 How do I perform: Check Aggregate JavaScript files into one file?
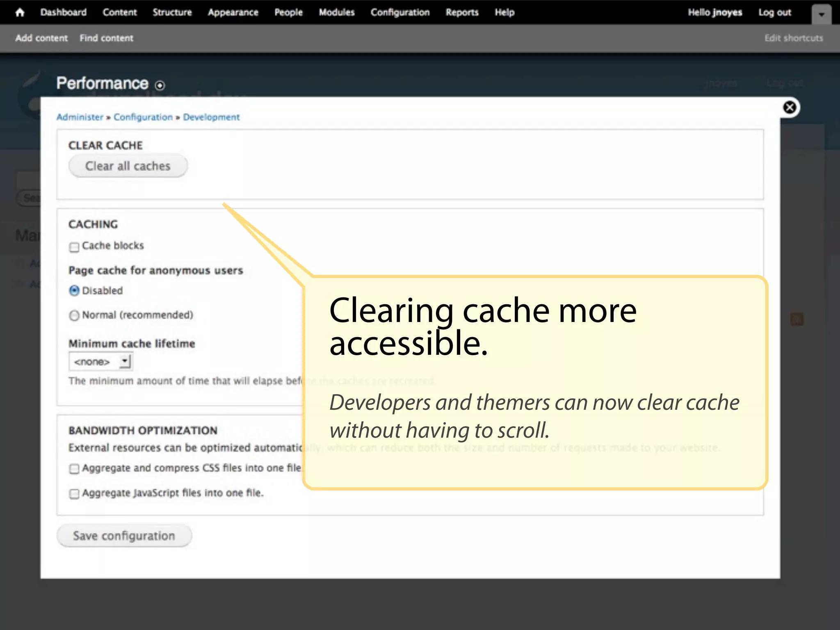click(x=74, y=493)
